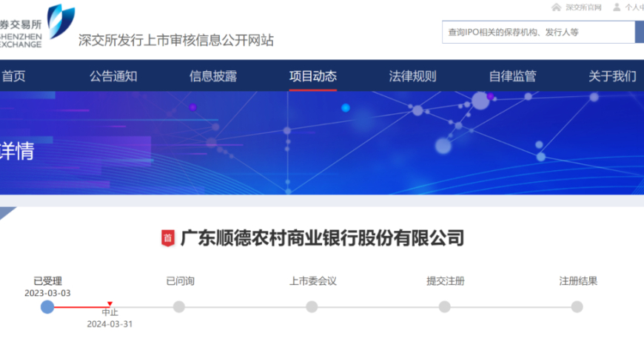This screenshot has height=364, width=644.
Task: Open the 公告通知 menu
Action: click(113, 76)
